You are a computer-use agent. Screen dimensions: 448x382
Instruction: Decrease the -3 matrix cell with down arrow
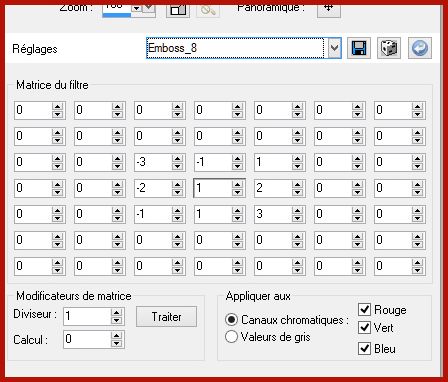coord(177,166)
